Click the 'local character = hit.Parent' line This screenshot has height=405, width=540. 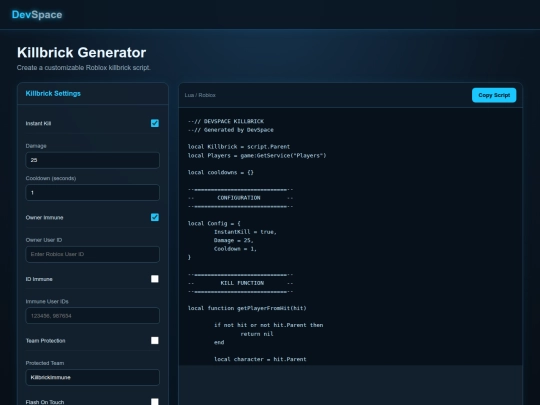260,359
